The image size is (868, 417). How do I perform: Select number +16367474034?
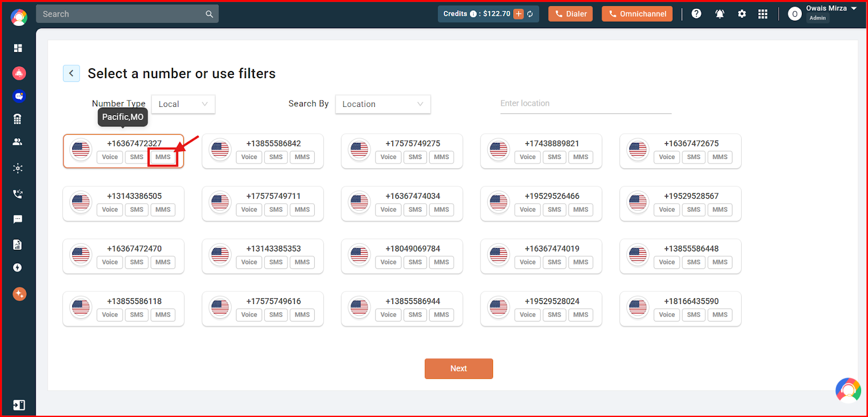pyautogui.click(x=402, y=204)
